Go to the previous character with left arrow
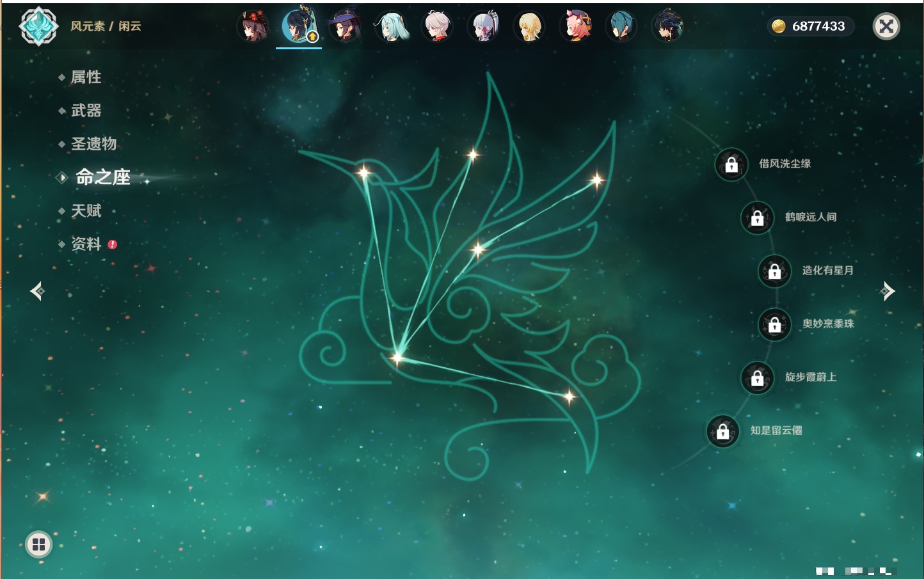The image size is (924, 579). [x=37, y=291]
